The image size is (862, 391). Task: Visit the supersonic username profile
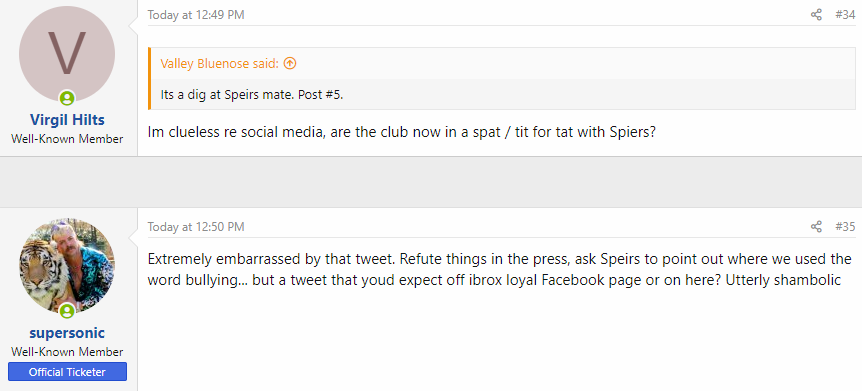point(67,333)
